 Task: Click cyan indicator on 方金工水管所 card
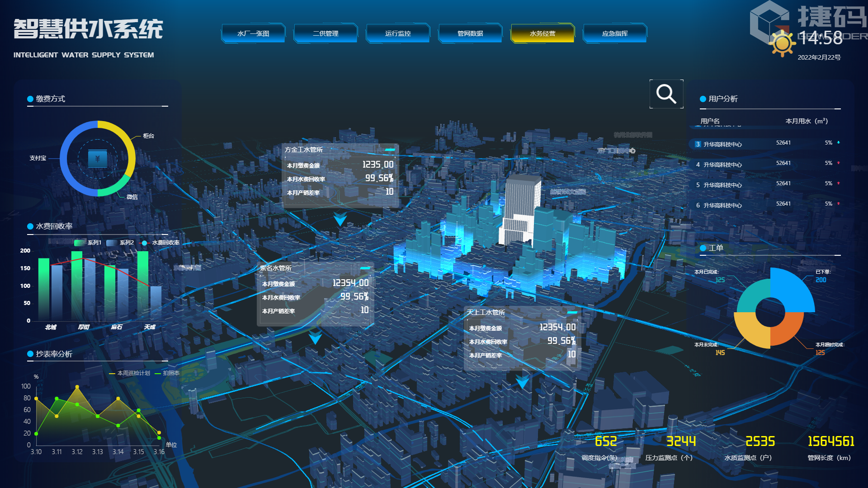[390, 150]
